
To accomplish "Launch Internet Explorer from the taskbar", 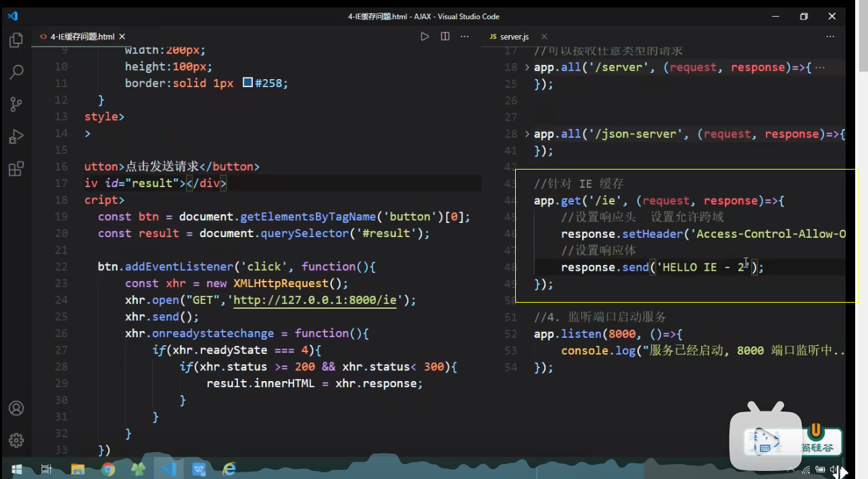I will point(229,469).
